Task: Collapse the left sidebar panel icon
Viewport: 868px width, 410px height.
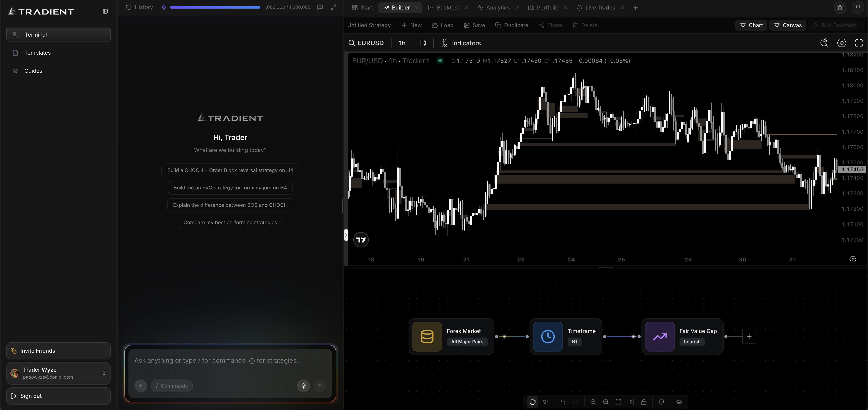Action: 105,12
